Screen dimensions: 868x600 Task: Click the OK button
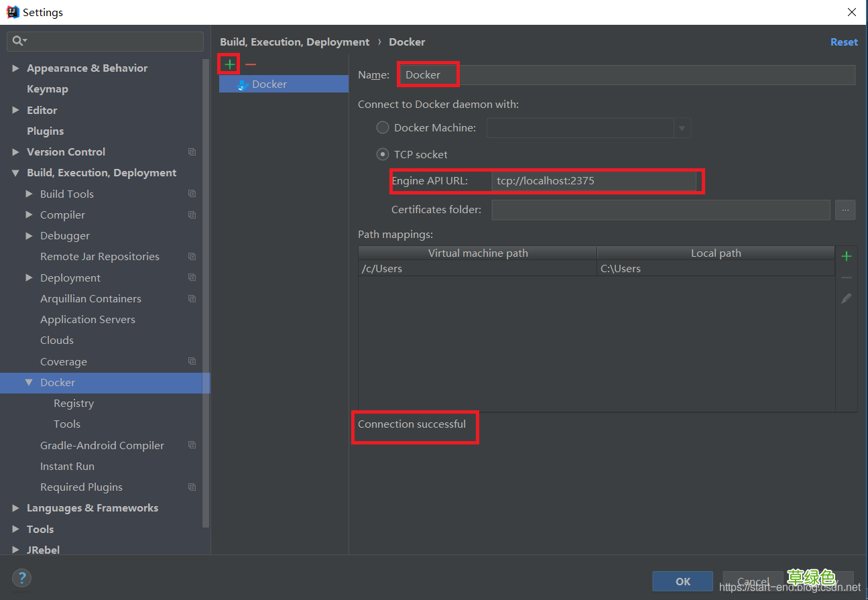pos(683,581)
